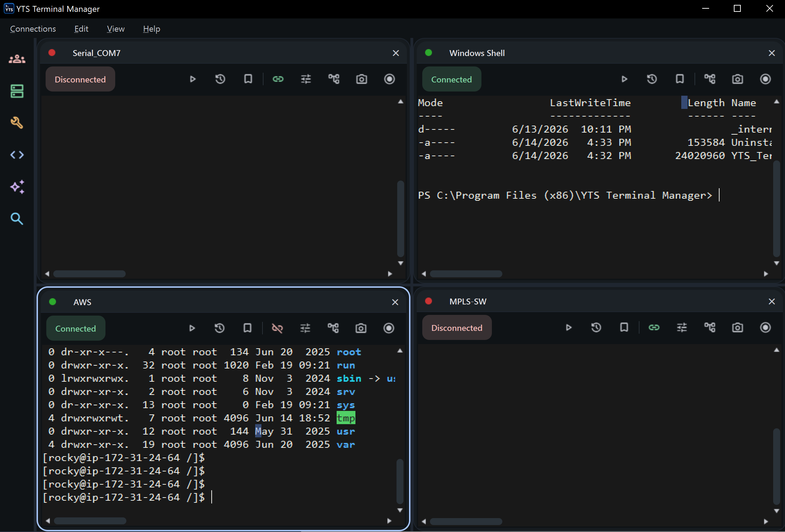Click bookmark icon in AWS toolbar
The image size is (785, 532).
tap(247, 328)
